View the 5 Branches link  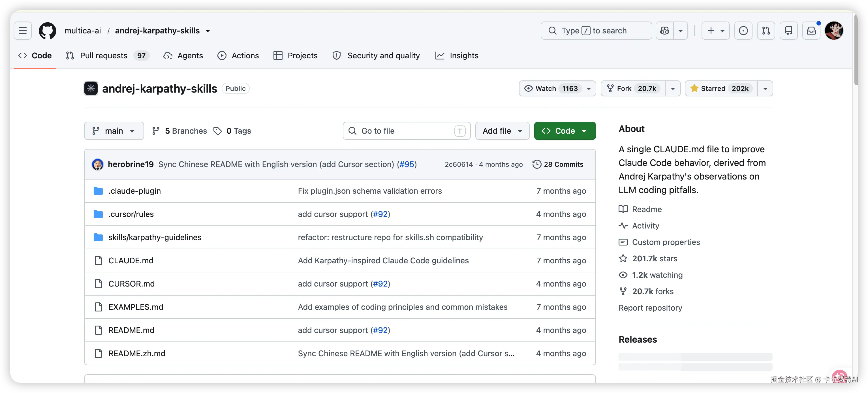[x=179, y=131]
